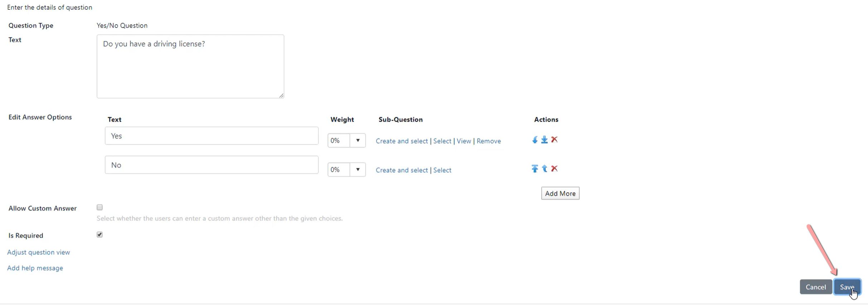This screenshot has width=868, height=305.
Task: Delete the No answer option
Action: click(x=554, y=169)
